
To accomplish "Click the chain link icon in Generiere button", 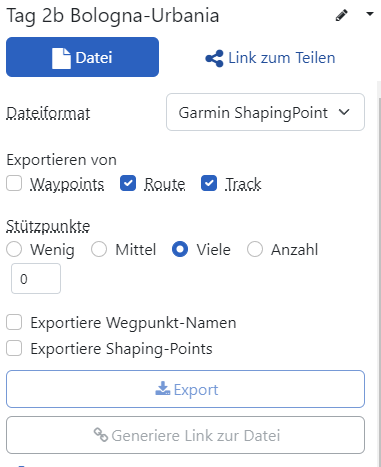I will [x=101, y=435].
